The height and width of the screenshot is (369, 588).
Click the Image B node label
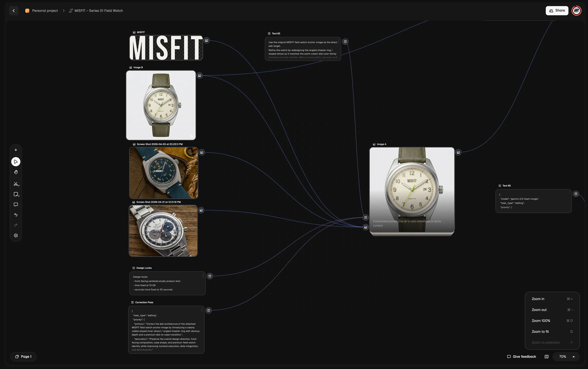(x=138, y=67)
